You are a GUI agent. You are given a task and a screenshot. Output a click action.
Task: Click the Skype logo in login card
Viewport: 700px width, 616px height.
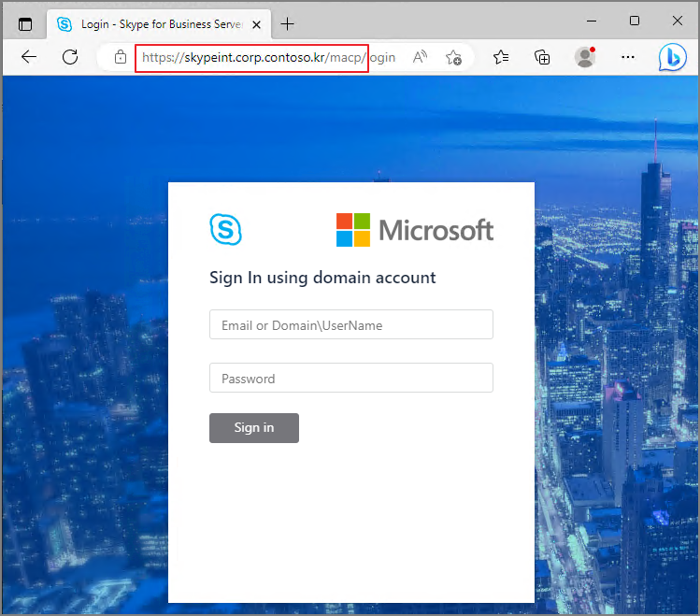[226, 229]
